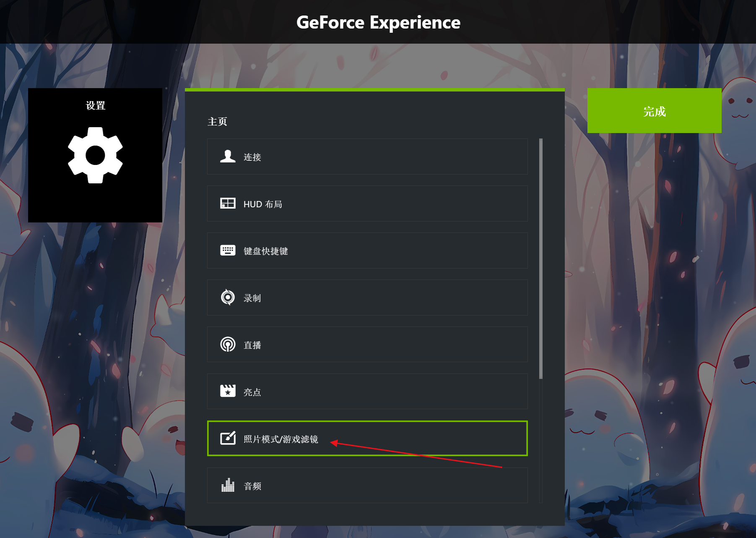Click the HUD layout grid icon
756x538 pixels.
tap(228, 204)
